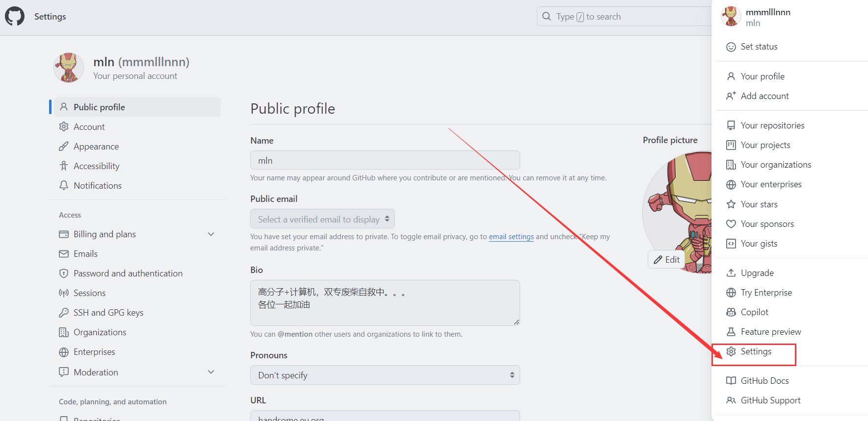The height and width of the screenshot is (421, 868).
Task: Click the Your repositories book icon
Action: (731, 125)
